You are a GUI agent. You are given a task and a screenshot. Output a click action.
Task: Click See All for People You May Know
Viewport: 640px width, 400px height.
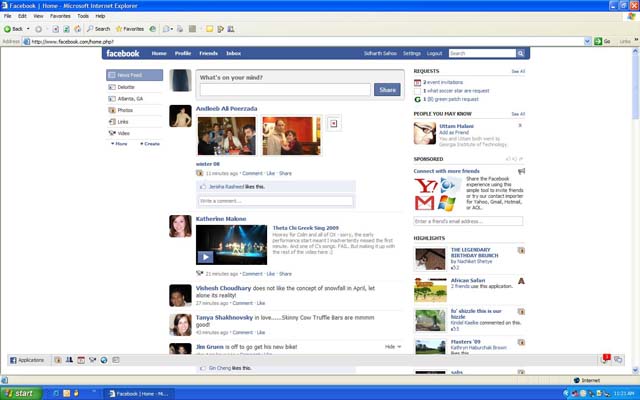tap(518, 114)
